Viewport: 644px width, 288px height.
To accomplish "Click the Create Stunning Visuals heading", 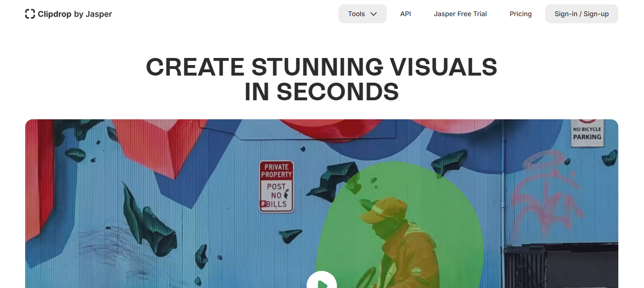I will (x=322, y=79).
